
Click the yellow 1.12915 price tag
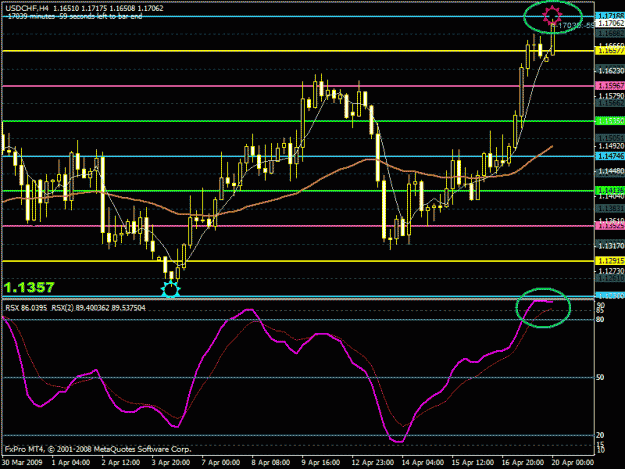tap(609, 261)
